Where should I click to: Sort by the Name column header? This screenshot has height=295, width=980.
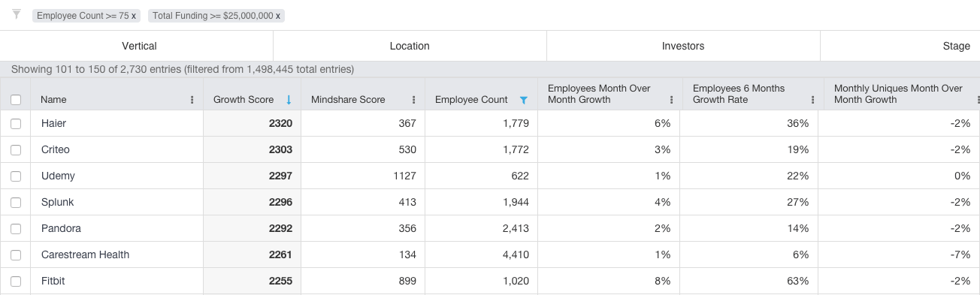pyautogui.click(x=53, y=99)
